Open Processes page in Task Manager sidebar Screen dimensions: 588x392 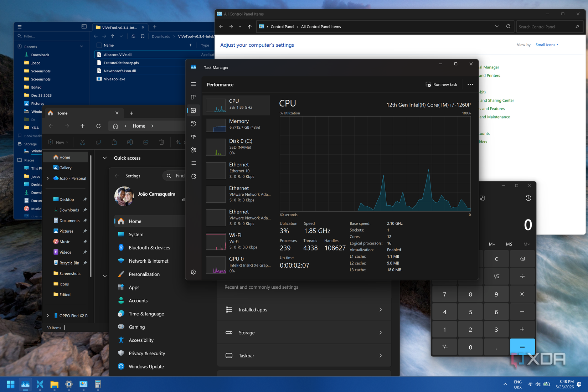[194, 97]
